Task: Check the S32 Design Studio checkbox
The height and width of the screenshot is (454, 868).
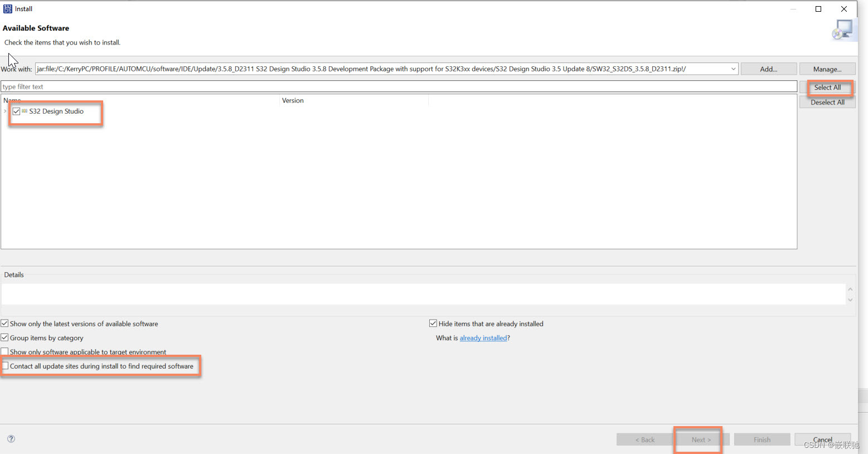Action: [16, 112]
